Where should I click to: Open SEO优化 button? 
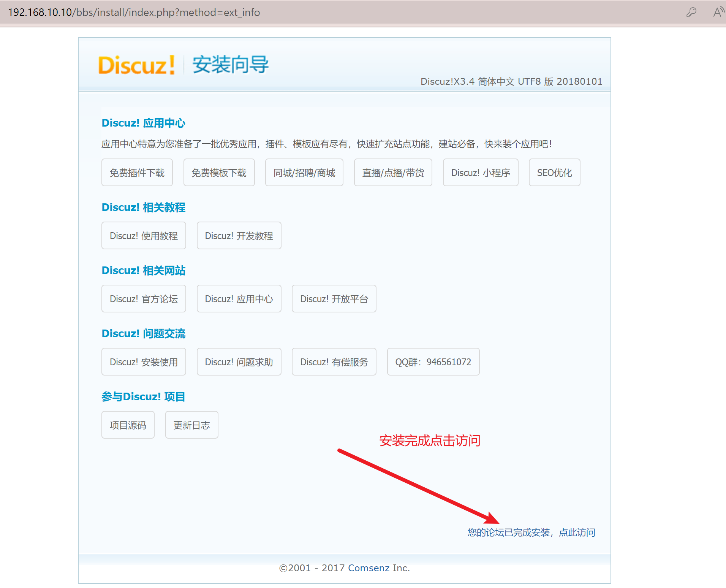(x=555, y=173)
